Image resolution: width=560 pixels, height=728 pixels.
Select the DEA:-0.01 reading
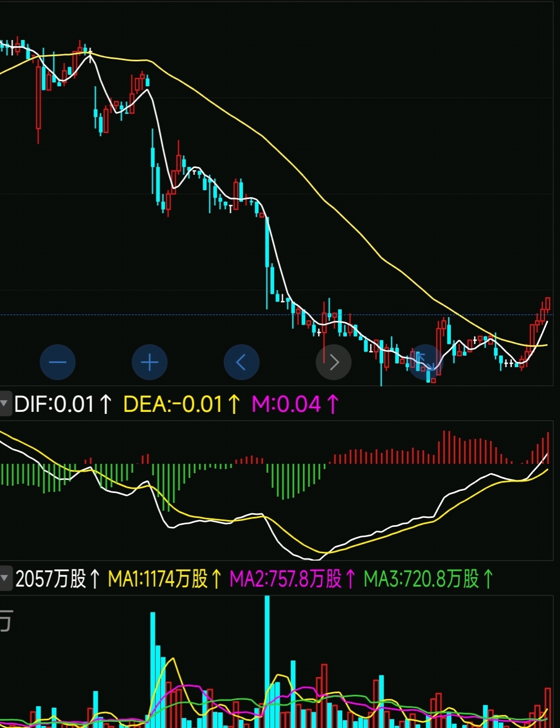[x=181, y=404]
